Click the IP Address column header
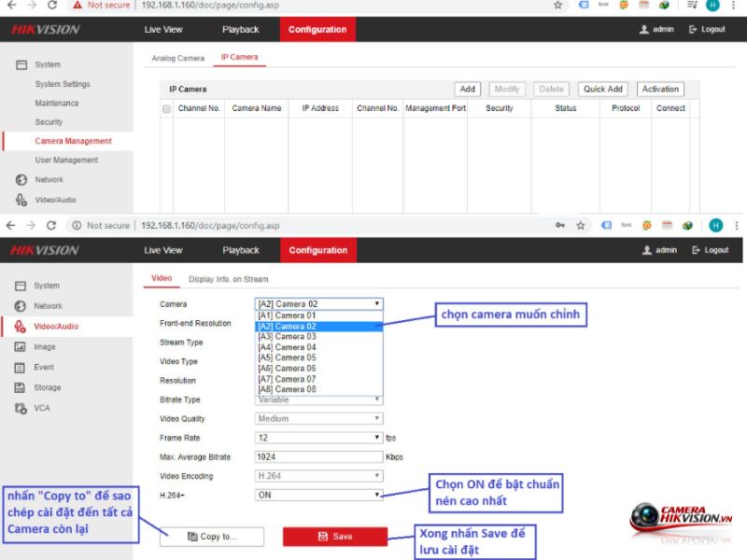Viewport: 747px width, 560px height. tap(320, 108)
